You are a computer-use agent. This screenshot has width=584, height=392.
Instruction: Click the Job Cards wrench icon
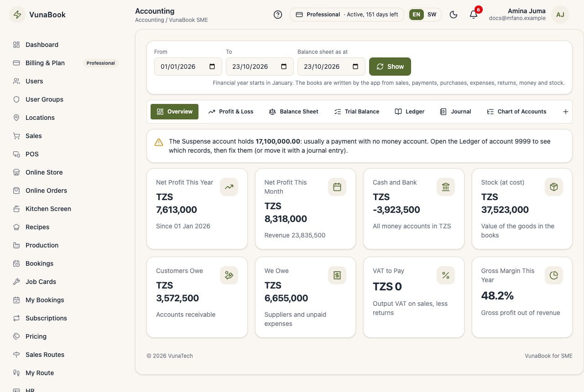pos(16,282)
